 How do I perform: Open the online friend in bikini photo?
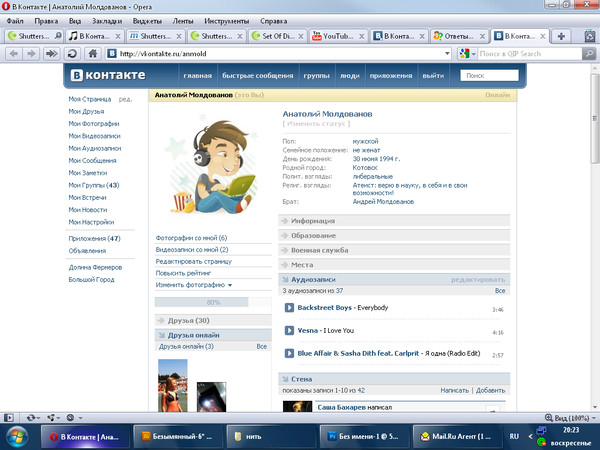pos(173,385)
